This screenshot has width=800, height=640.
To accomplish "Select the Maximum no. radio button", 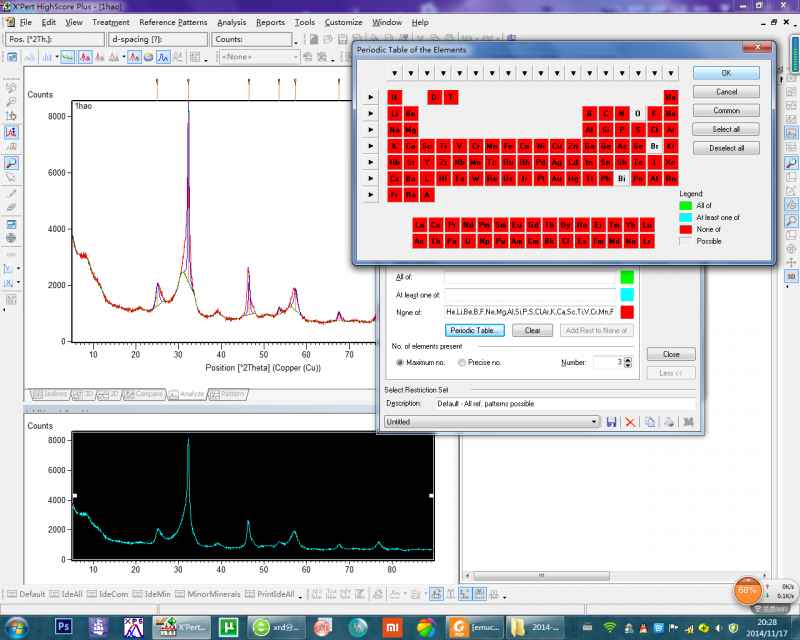I will point(401,362).
